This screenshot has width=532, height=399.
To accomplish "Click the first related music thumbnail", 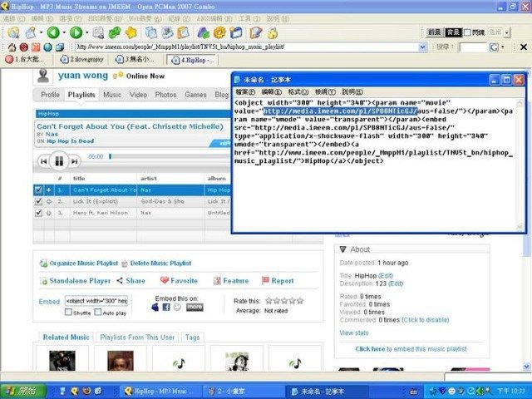I will click(62, 360).
